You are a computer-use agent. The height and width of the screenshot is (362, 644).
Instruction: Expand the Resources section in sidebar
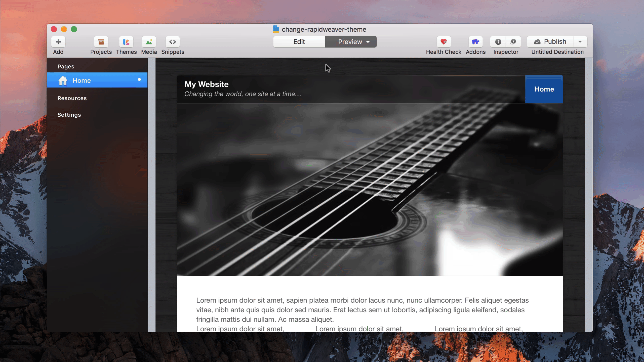pyautogui.click(x=72, y=98)
